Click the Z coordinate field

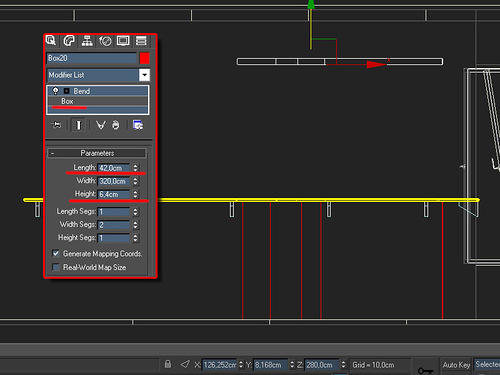click(x=322, y=365)
